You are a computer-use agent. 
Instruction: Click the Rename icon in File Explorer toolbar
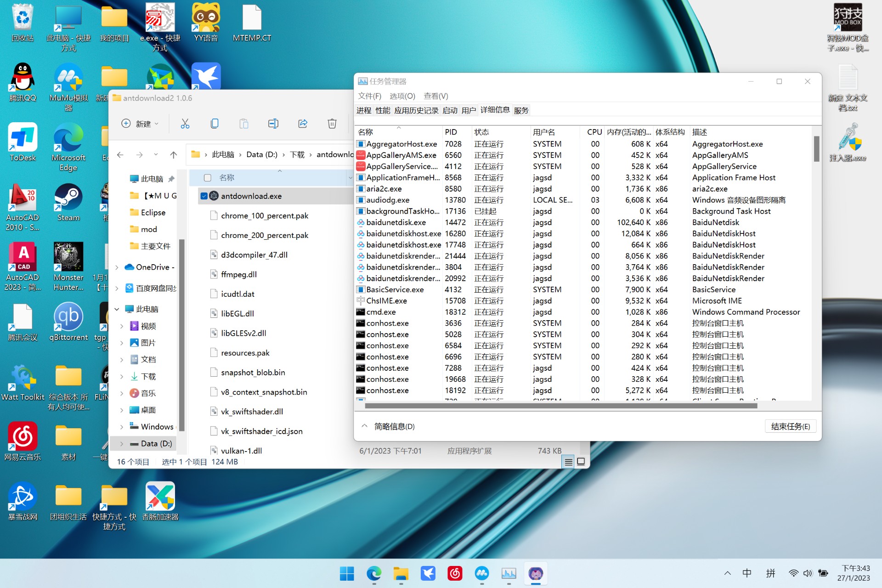(x=273, y=124)
